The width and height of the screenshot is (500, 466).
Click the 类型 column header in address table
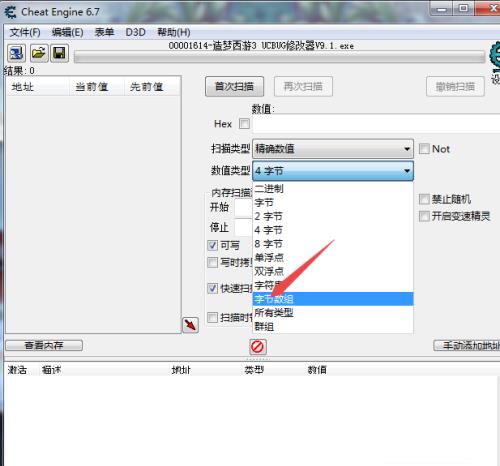click(254, 370)
